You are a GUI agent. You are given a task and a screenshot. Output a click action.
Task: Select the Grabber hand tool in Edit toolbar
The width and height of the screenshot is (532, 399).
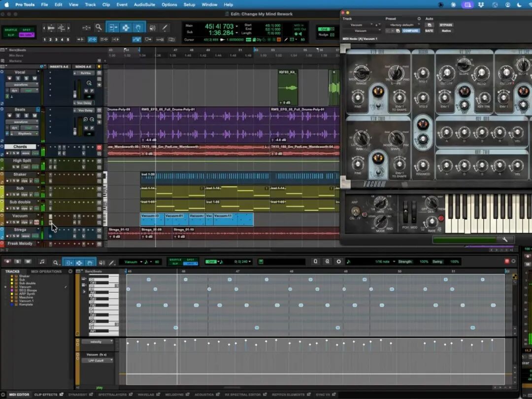click(138, 28)
